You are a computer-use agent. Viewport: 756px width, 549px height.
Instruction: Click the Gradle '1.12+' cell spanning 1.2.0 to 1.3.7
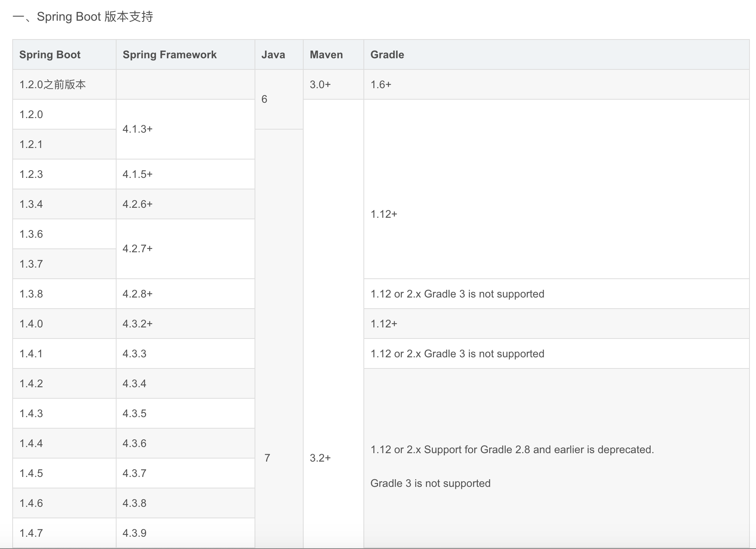tap(557, 189)
